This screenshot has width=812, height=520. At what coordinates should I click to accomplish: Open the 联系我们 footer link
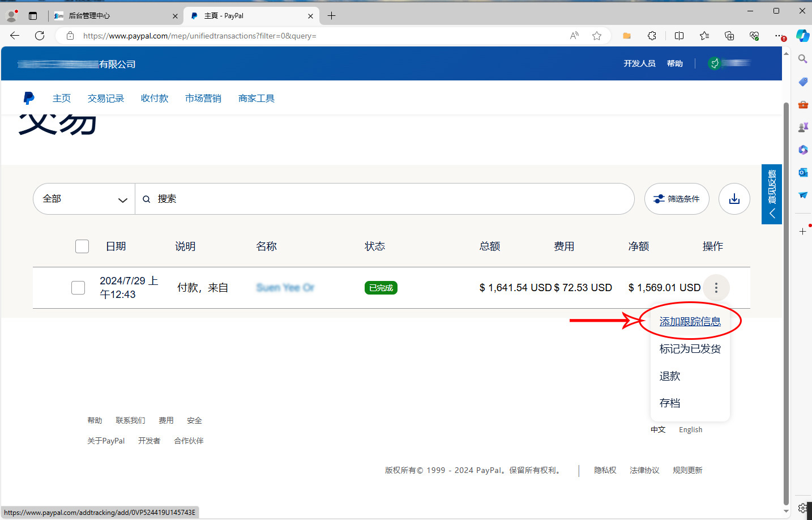click(x=130, y=420)
